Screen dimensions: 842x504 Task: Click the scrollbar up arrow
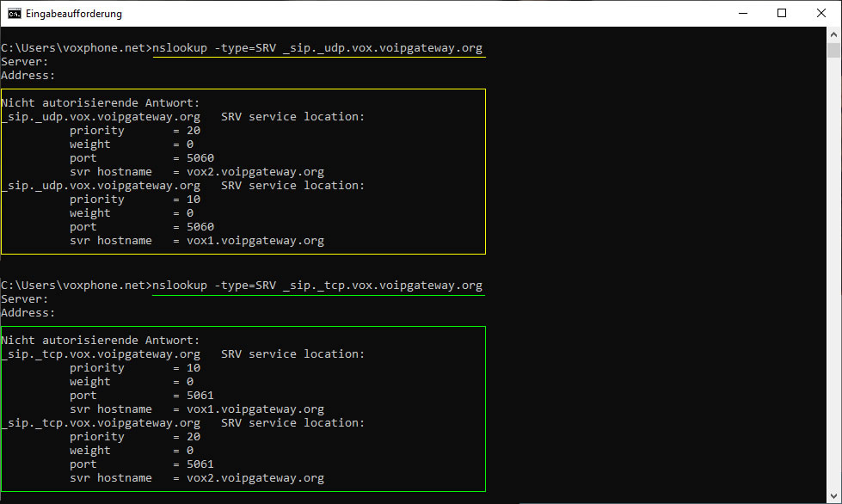point(833,34)
